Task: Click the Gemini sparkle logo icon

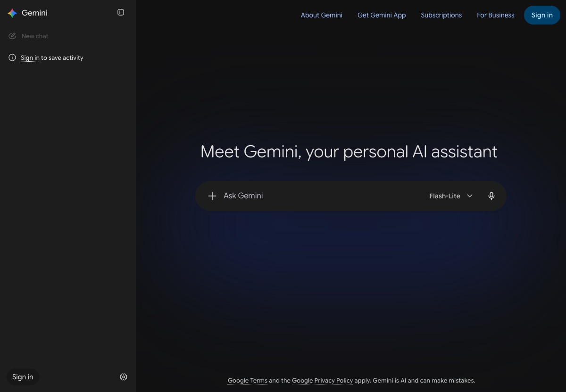Action: click(12, 13)
